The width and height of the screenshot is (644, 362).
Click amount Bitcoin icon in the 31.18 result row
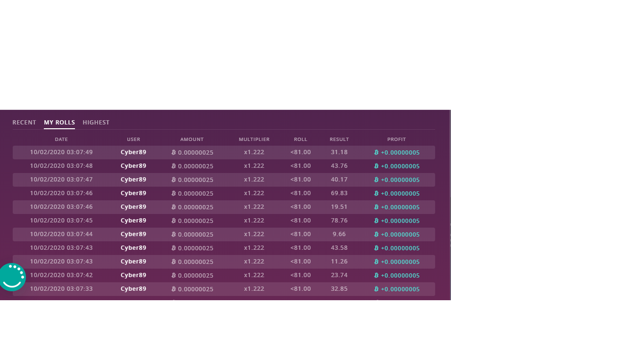(174, 152)
